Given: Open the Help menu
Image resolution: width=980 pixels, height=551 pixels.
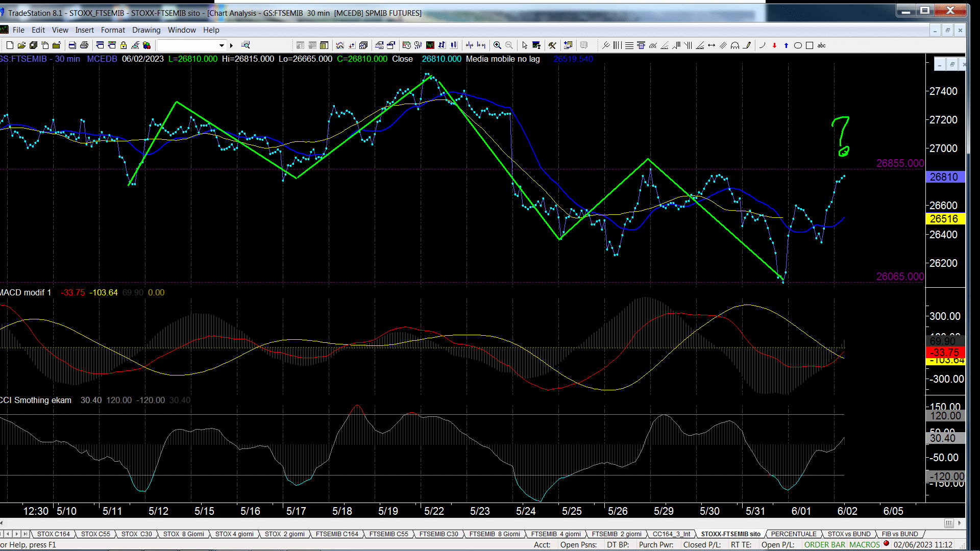Looking at the screenshot, I should (x=211, y=30).
